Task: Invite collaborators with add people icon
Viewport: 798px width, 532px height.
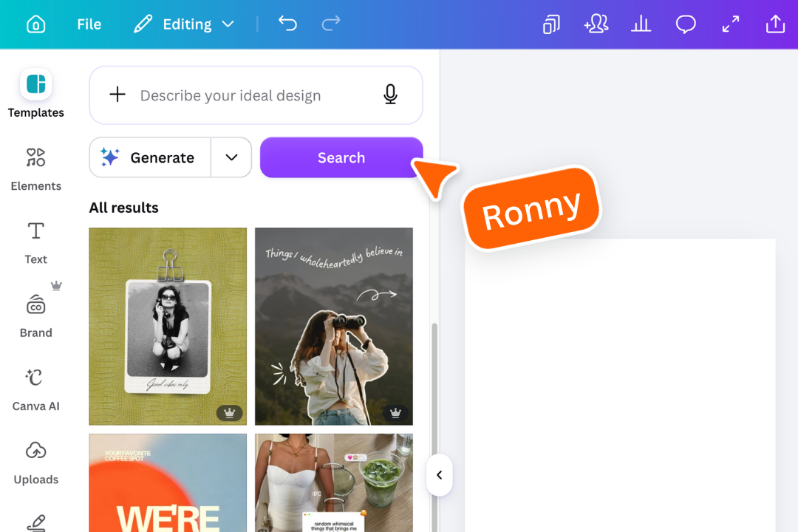Action: 596,24
